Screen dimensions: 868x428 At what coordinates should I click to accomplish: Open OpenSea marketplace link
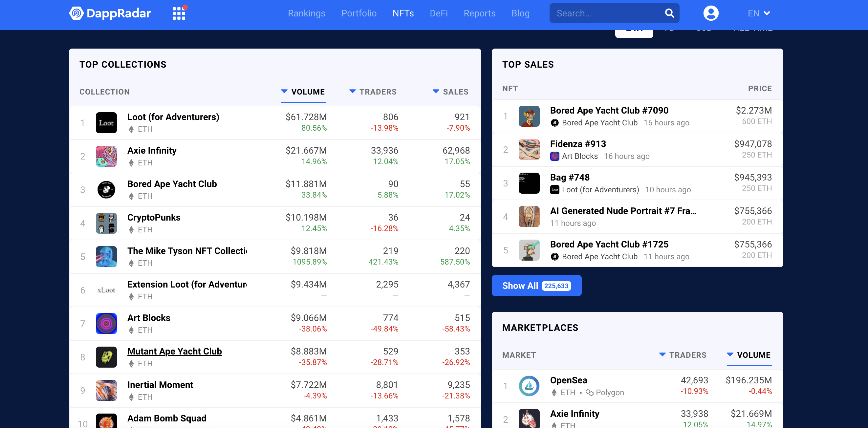(569, 380)
